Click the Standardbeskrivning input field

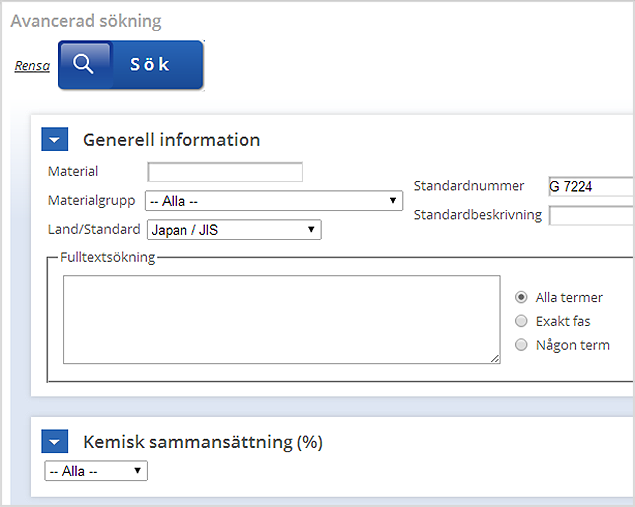(x=592, y=215)
